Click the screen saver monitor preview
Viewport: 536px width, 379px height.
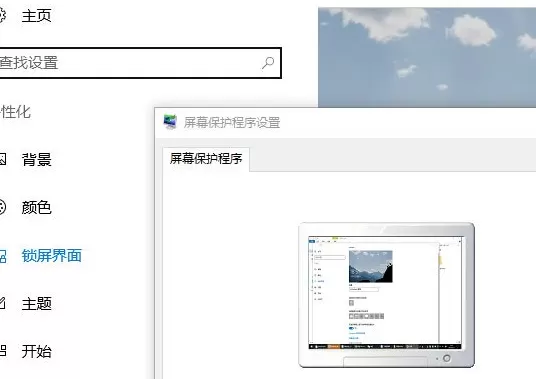click(387, 295)
